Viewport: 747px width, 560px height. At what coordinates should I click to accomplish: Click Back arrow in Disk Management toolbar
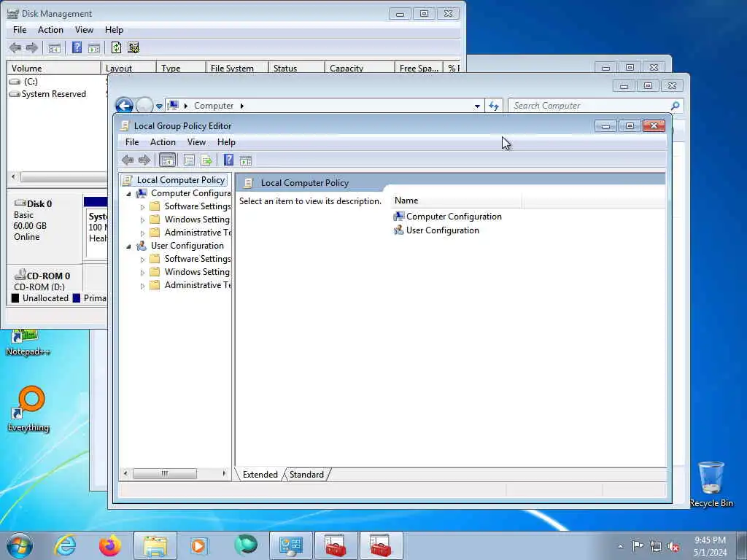click(15, 47)
